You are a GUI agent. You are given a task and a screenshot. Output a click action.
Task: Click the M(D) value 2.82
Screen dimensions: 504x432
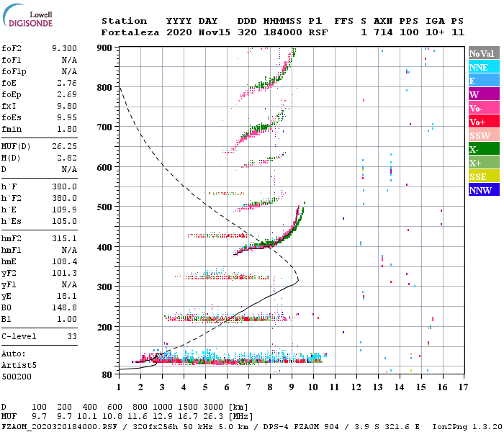pyautogui.click(x=67, y=158)
